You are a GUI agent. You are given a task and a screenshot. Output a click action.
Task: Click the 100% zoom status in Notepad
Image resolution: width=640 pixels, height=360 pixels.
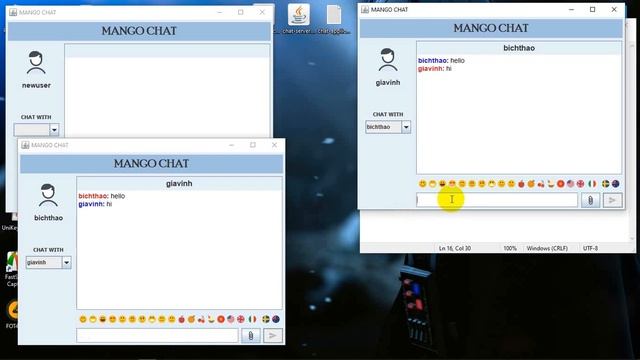point(510,248)
